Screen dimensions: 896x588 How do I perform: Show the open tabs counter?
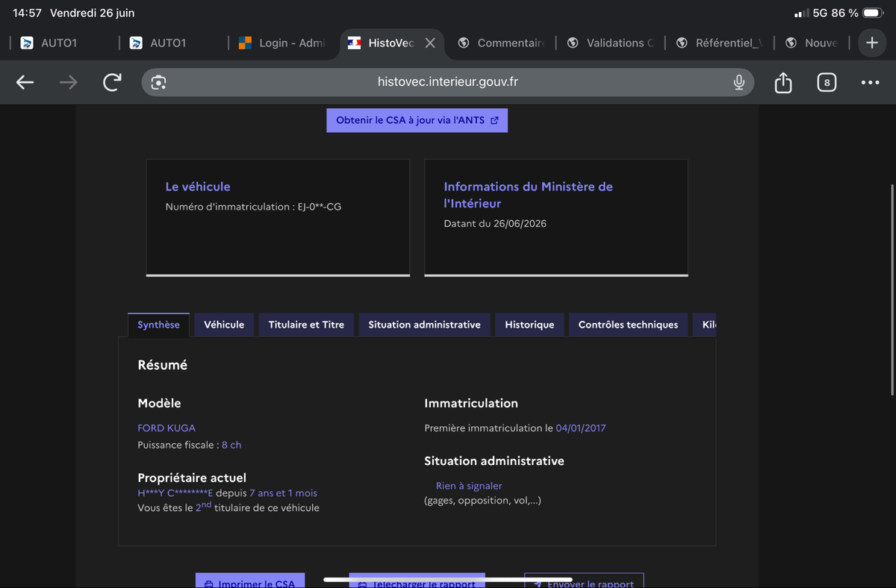(826, 82)
